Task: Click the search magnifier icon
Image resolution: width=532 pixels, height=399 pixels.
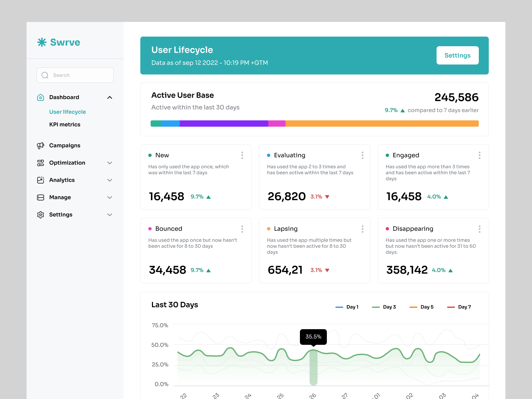Action: click(x=45, y=75)
